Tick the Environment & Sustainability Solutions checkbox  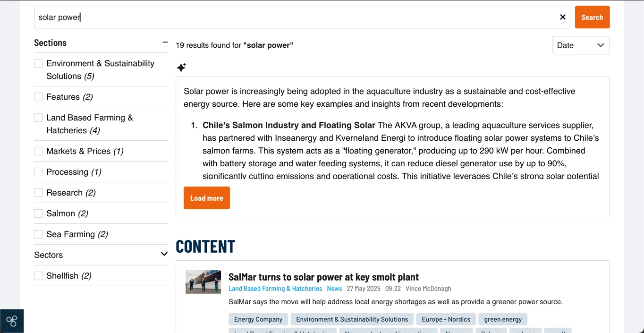click(38, 63)
